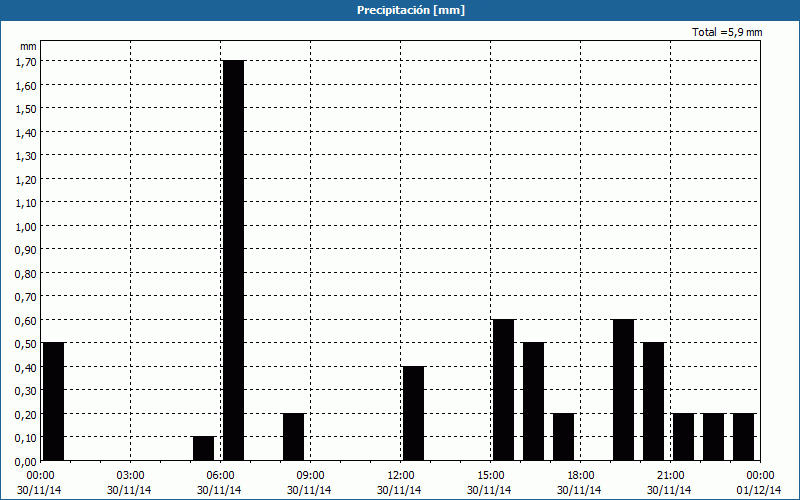Click the 0,60 y-axis label
Viewport: 800px width, 500px height.
27,321
